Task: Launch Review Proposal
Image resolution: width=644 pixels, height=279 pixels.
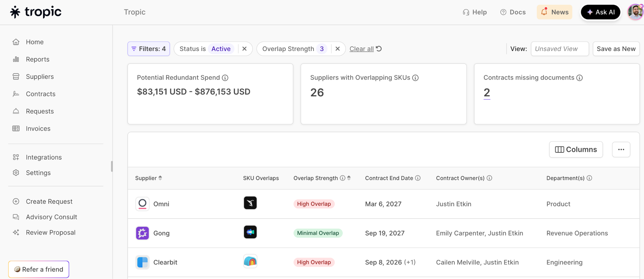Action: click(51, 232)
